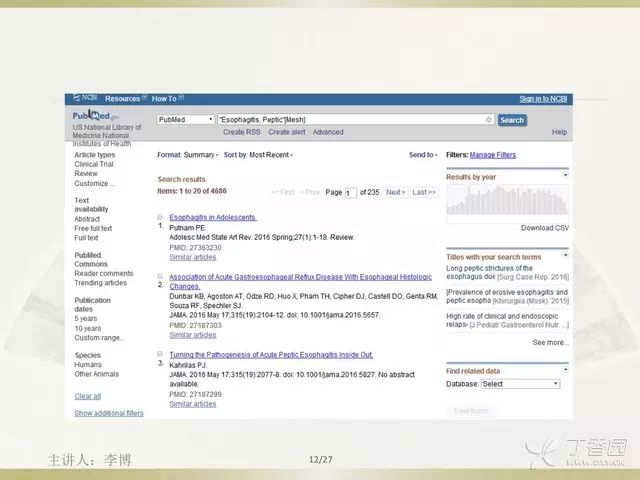This screenshot has height=480, width=640.
Task: Collapse Results by year panel icon
Action: click(565, 175)
